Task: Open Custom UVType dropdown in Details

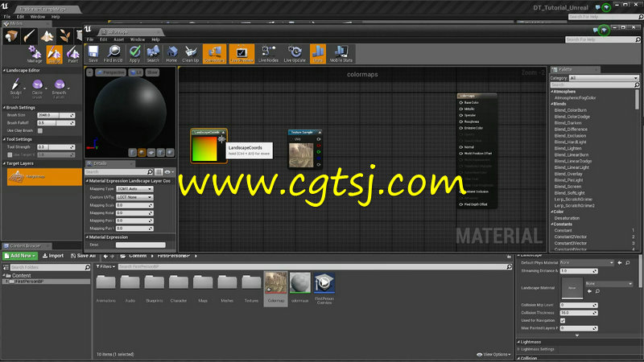Action: tap(134, 197)
